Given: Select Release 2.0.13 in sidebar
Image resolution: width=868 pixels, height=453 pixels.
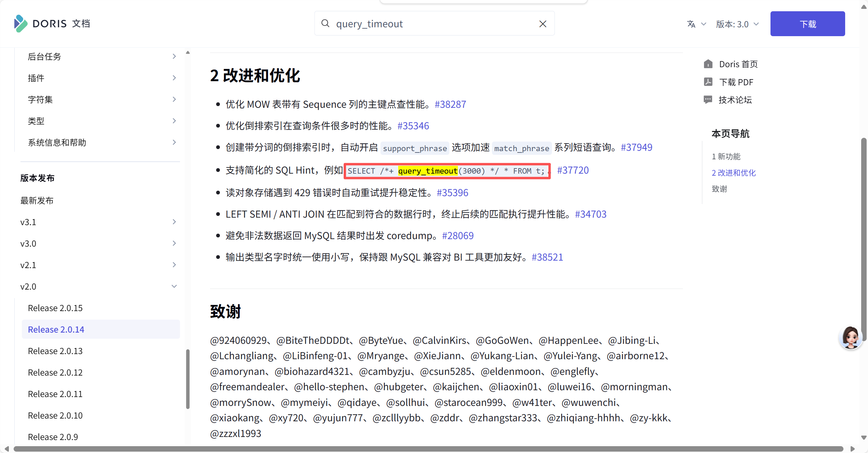Looking at the screenshot, I should click(x=55, y=351).
